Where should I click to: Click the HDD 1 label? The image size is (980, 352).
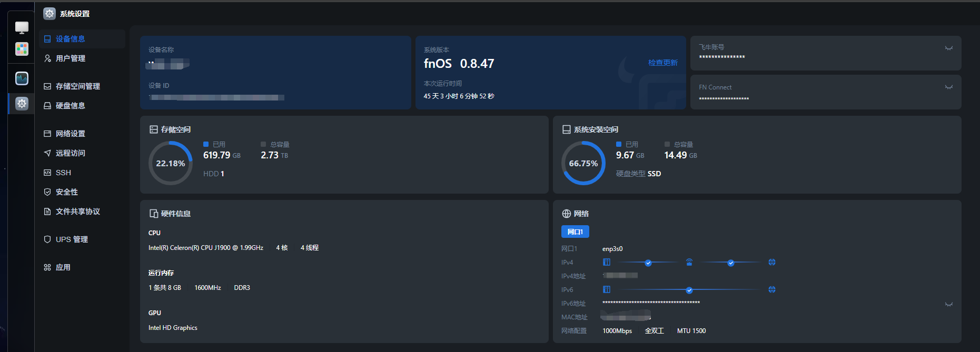(x=214, y=174)
